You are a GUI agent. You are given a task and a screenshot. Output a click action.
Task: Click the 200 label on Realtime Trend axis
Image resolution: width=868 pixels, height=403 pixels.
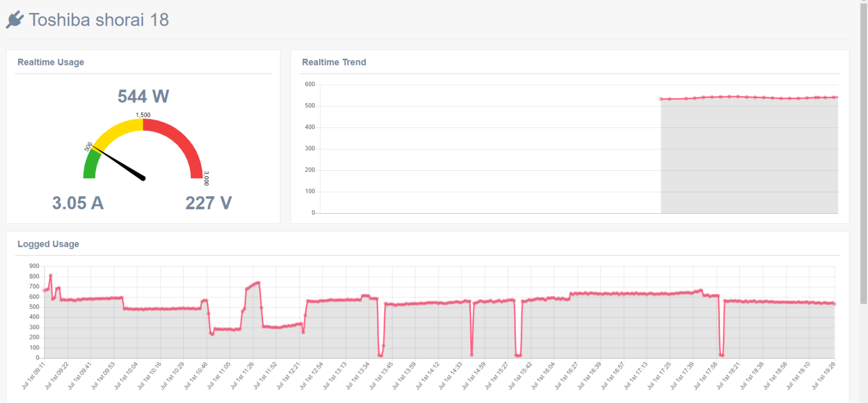coord(310,170)
